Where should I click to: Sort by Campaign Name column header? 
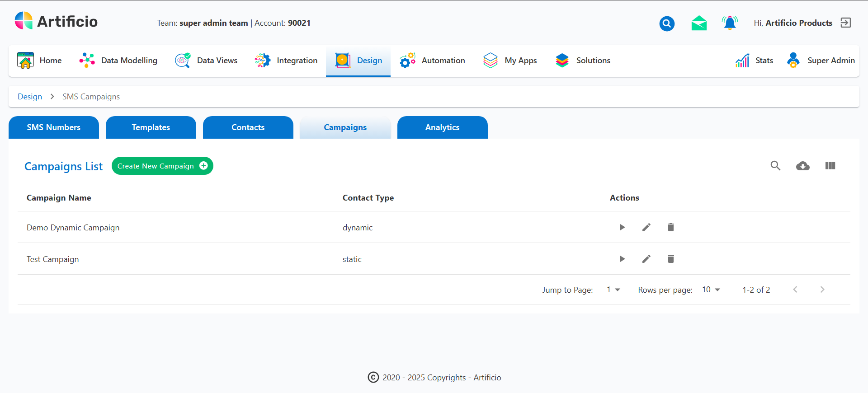pos(59,198)
